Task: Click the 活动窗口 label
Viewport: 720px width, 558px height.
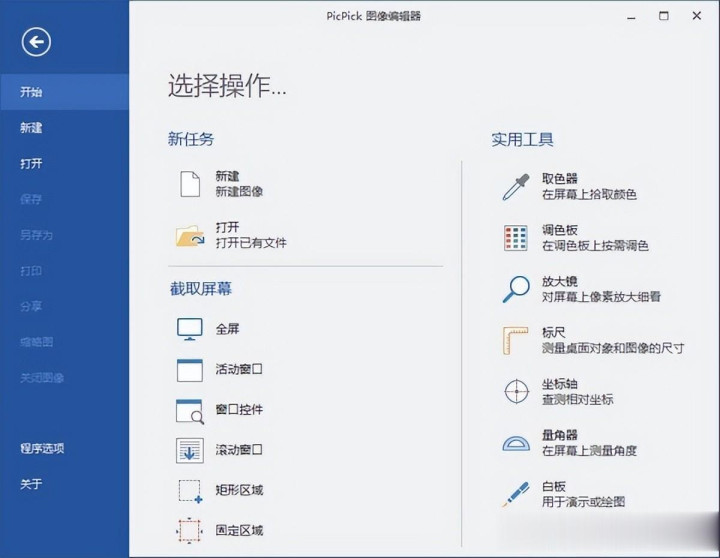Action: pyautogui.click(x=239, y=369)
